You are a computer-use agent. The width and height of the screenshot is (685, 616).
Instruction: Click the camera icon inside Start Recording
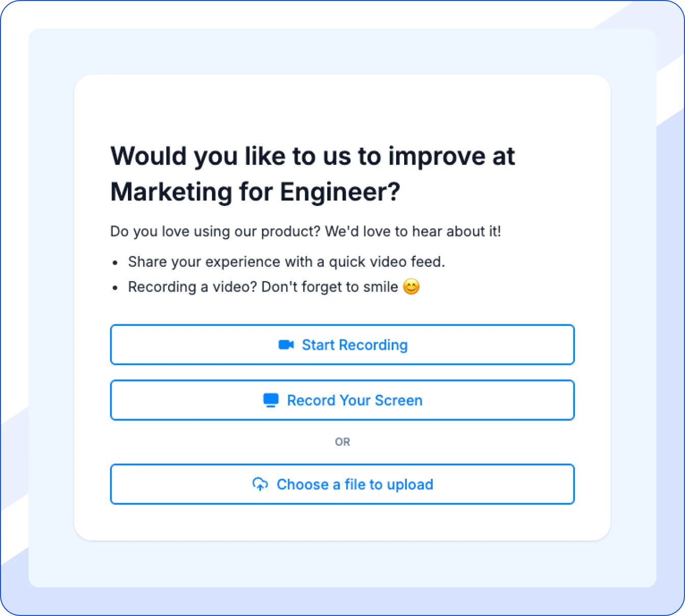tap(286, 345)
